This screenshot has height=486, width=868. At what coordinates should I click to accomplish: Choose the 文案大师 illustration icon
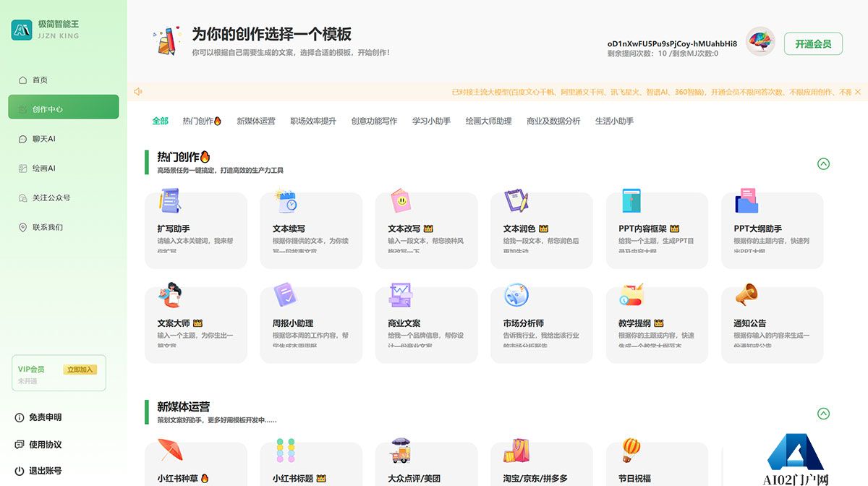[x=170, y=296]
